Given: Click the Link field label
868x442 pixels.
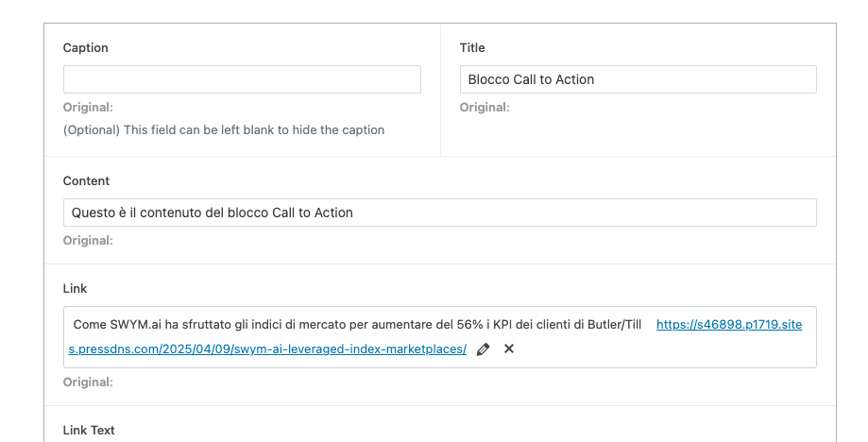Looking at the screenshot, I should click(x=75, y=289).
